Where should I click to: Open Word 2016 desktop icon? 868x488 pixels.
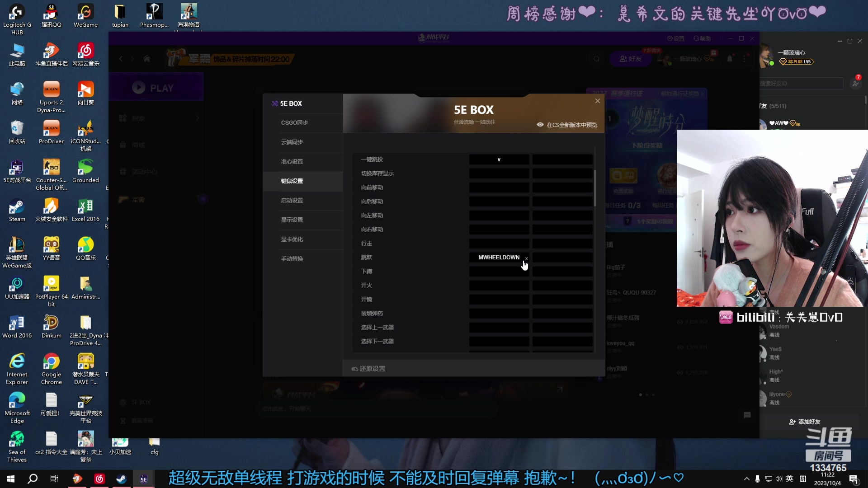pyautogui.click(x=17, y=326)
